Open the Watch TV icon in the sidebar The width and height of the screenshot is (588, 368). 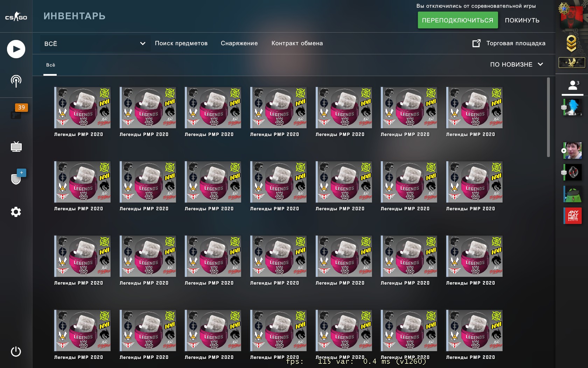click(x=16, y=146)
